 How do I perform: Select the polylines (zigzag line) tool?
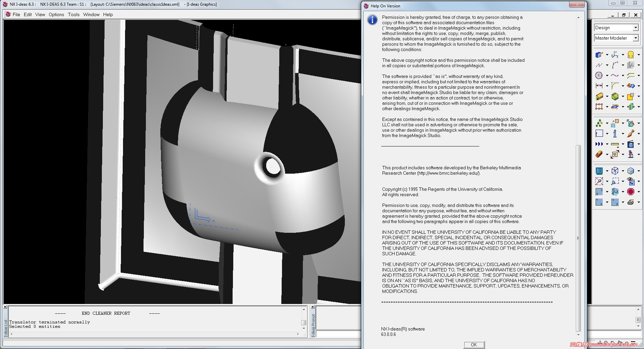point(599,65)
